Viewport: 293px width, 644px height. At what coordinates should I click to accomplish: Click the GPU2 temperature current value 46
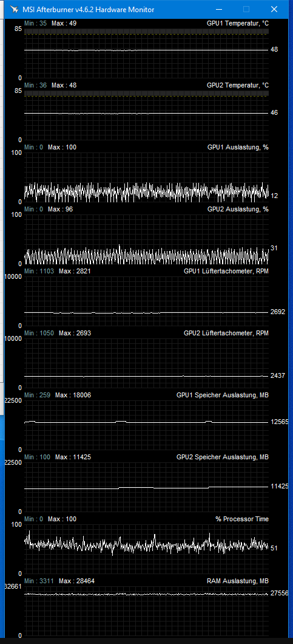[x=274, y=112]
